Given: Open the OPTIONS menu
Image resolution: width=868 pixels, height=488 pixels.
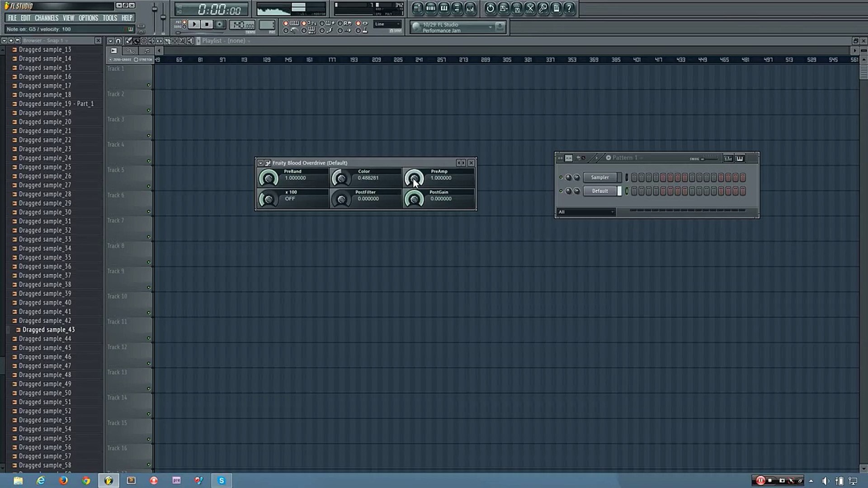Looking at the screenshot, I should click(88, 18).
